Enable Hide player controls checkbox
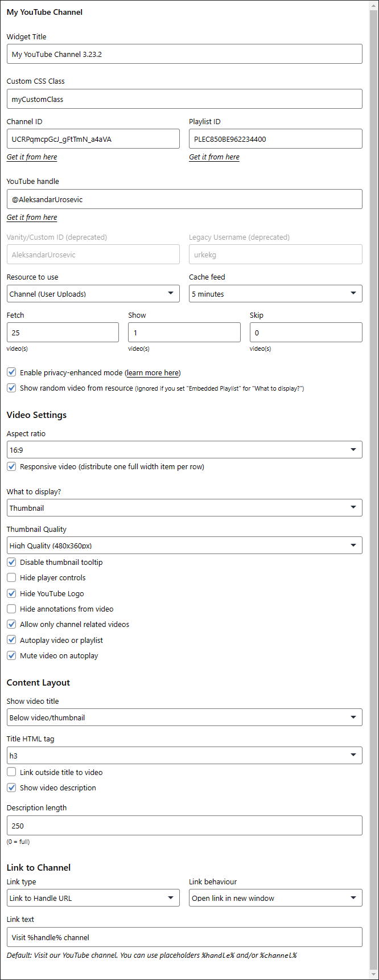 tap(11, 577)
